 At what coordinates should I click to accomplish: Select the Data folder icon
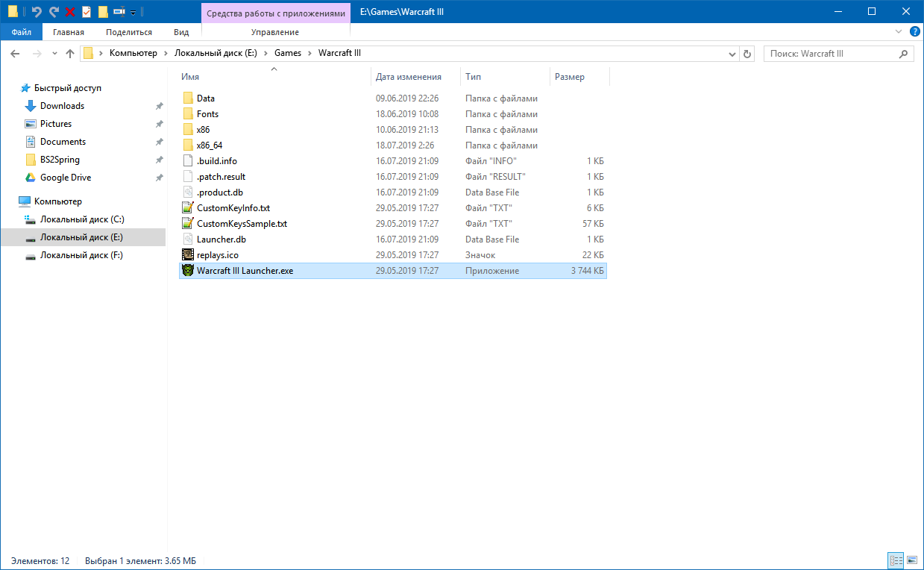188,98
